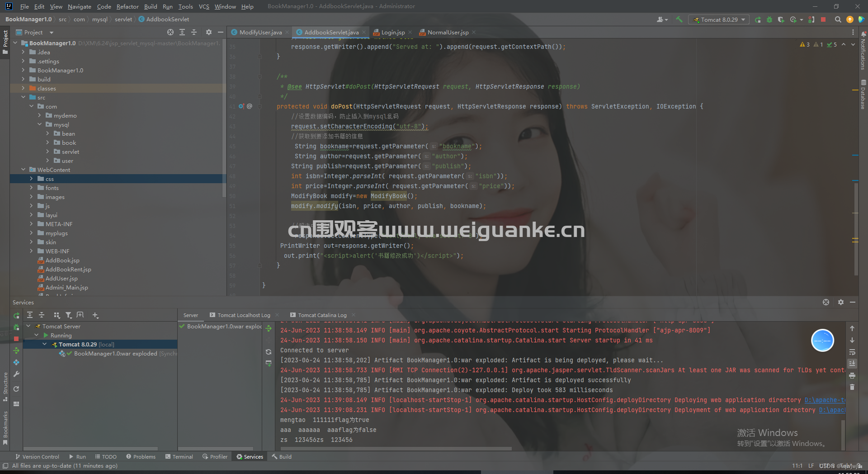Click the Project tree vertical scrollbar

[x=224, y=118]
